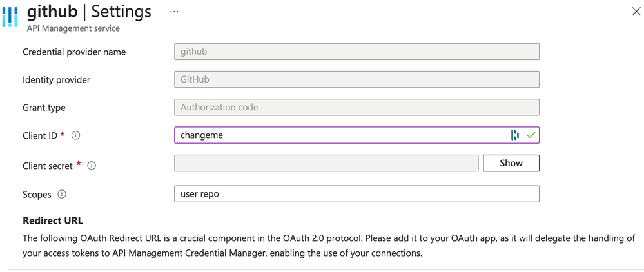Click the API Management service icon
Viewport: 644px width, 272px height.
(x=10, y=17)
